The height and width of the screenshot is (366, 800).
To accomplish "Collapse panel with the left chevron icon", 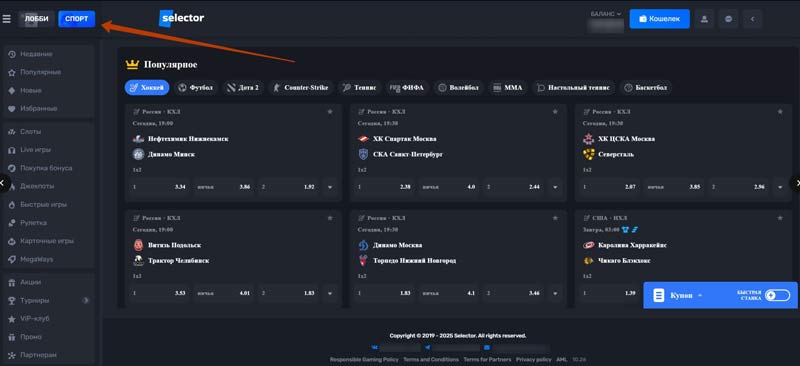I will pos(752,19).
